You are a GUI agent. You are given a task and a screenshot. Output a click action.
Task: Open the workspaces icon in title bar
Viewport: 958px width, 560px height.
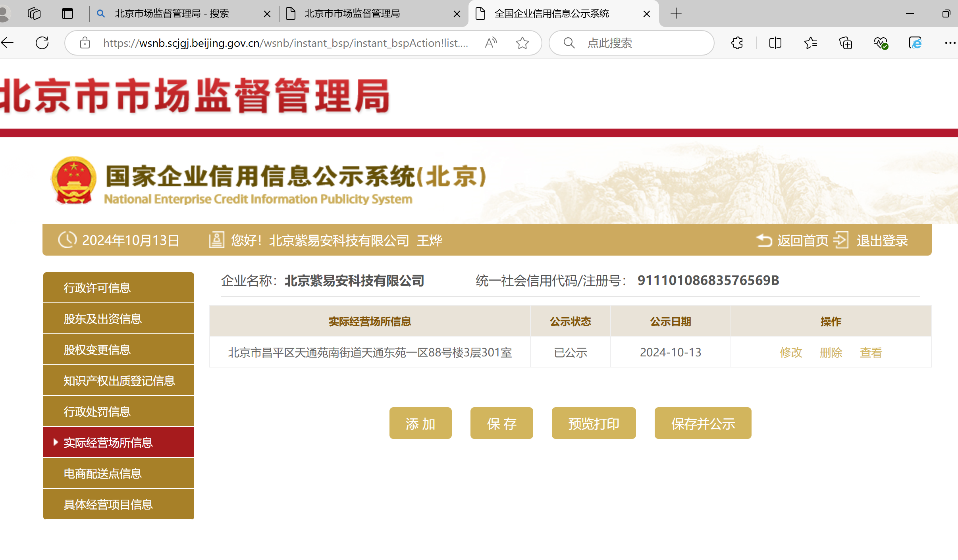tap(34, 13)
